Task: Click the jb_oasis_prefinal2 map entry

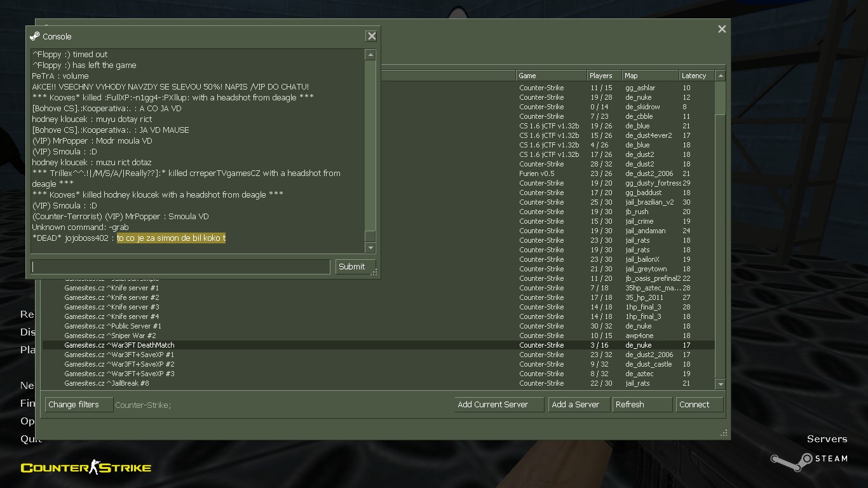Action: point(653,278)
